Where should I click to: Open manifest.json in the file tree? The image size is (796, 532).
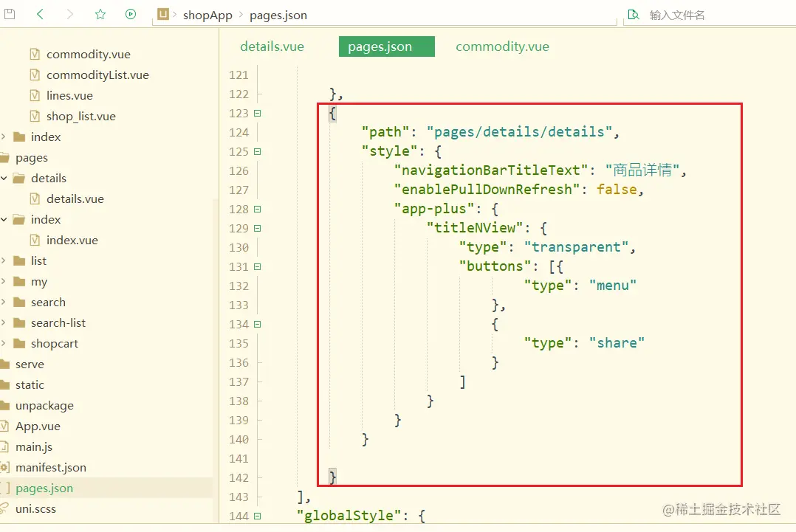(51, 468)
